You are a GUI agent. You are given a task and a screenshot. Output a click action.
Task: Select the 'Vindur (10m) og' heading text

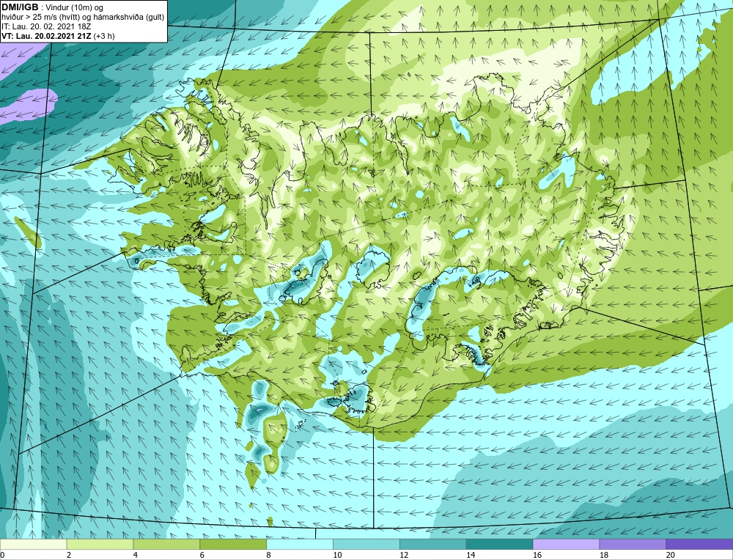tap(74, 8)
